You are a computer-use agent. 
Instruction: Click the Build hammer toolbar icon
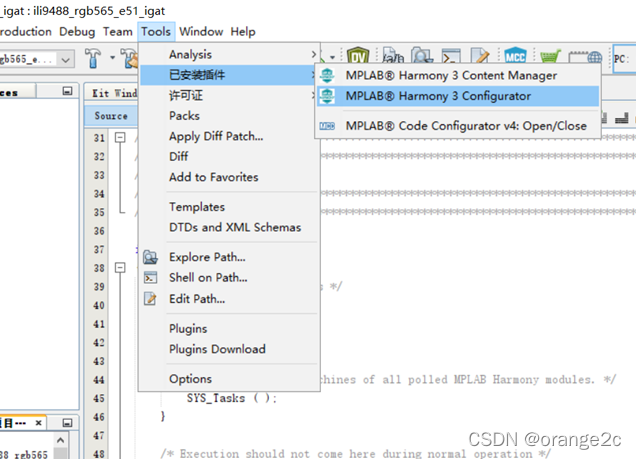93,58
